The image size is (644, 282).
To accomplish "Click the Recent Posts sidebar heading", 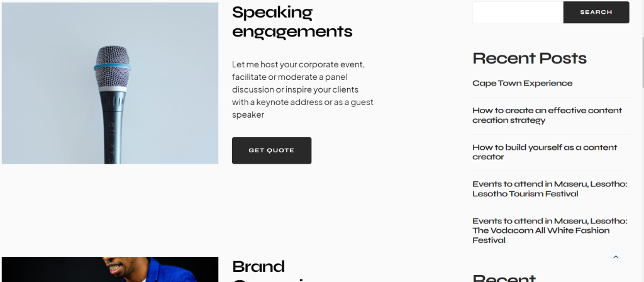I will [530, 59].
